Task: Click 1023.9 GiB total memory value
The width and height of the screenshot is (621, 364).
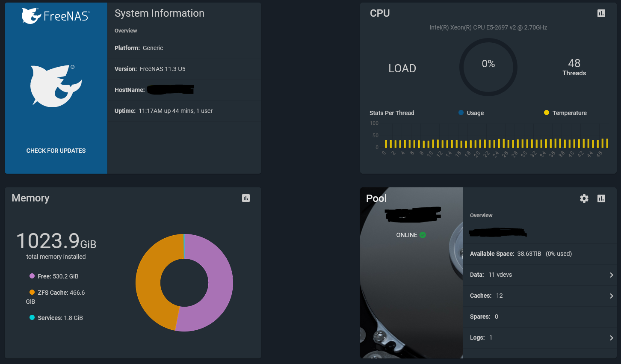Action: click(56, 241)
